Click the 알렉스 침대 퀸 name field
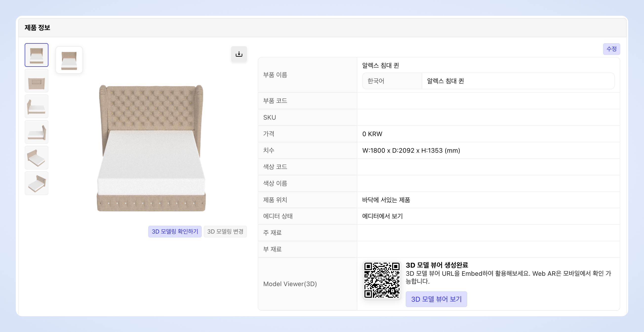The image size is (644, 332). click(x=518, y=81)
